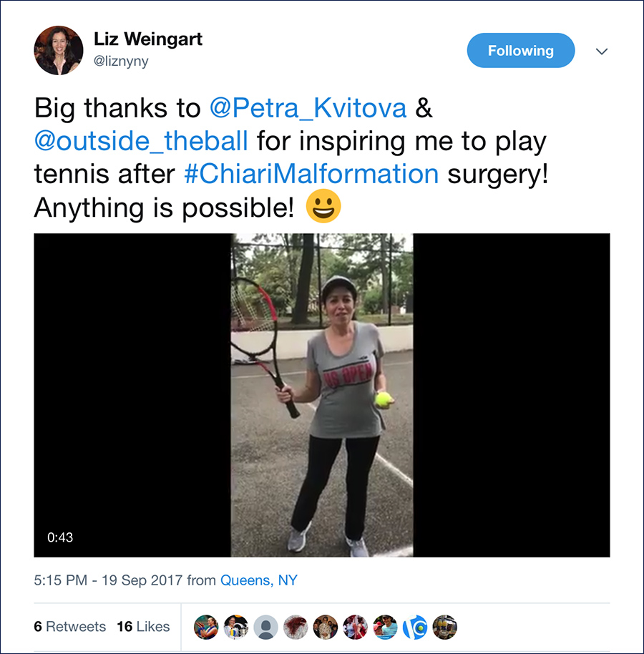Open the blue tennis ball logo avatar

(414, 627)
